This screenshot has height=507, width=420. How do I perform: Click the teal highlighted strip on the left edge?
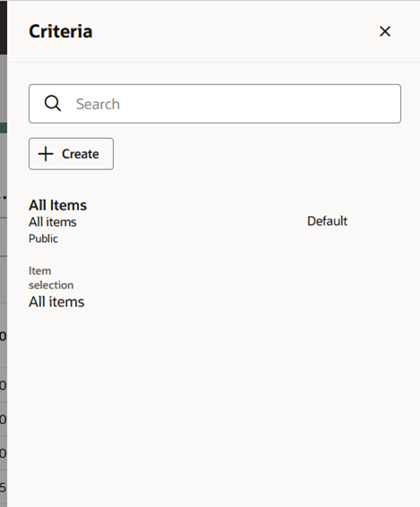[4, 128]
